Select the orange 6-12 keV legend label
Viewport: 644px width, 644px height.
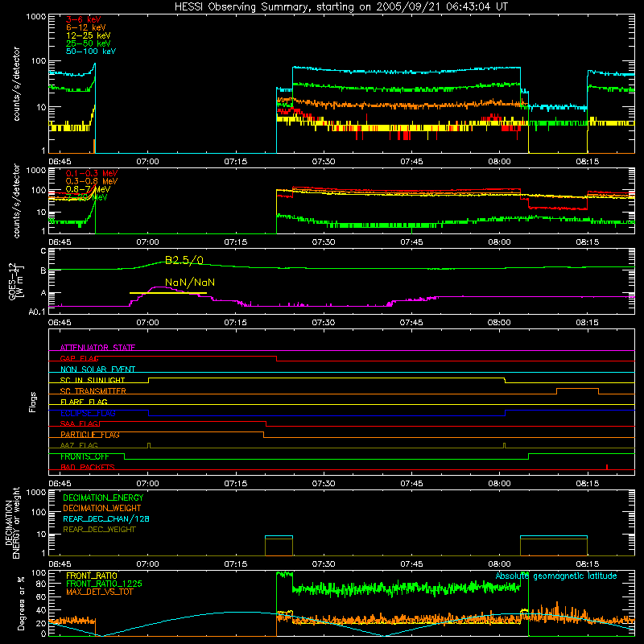tap(86, 27)
